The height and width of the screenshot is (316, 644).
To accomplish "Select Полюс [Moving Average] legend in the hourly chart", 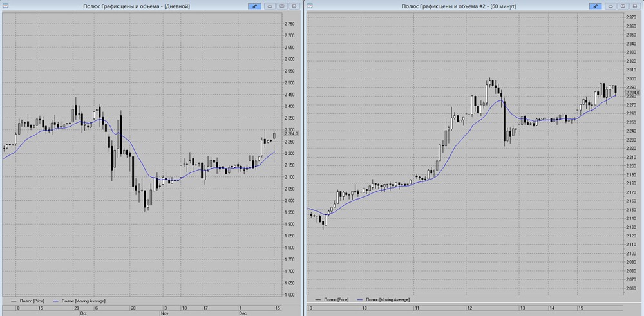I will [383, 300].
